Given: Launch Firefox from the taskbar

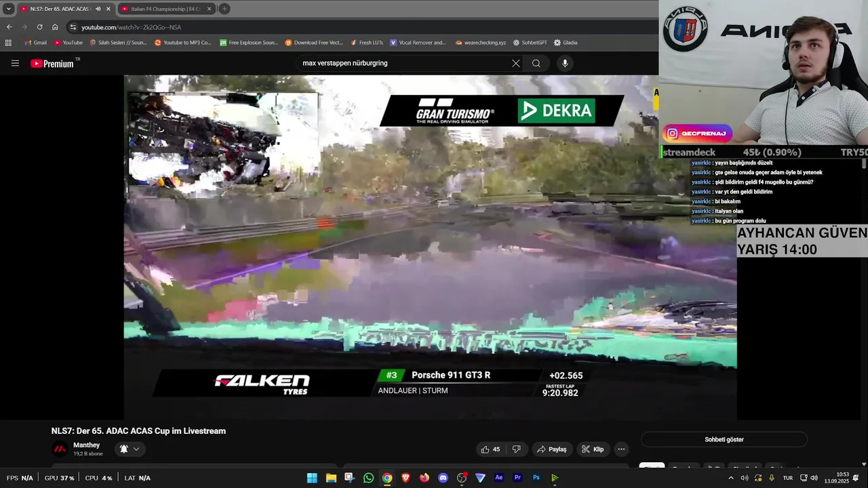Looking at the screenshot, I should (425, 478).
